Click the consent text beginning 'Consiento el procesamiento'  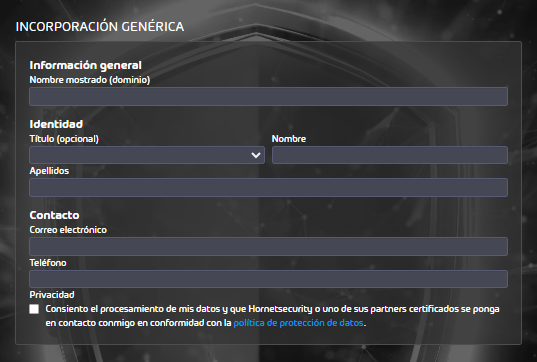(x=272, y=316)
